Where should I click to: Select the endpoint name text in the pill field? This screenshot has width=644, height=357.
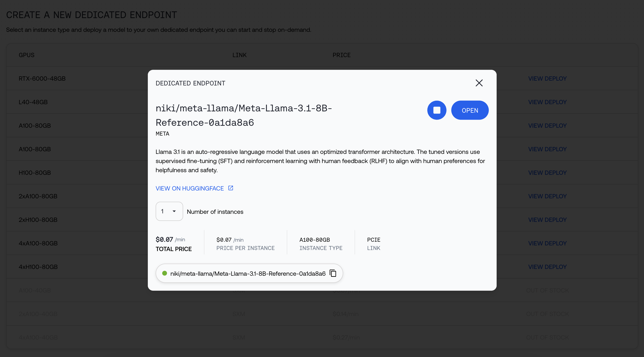coord(248,274)
